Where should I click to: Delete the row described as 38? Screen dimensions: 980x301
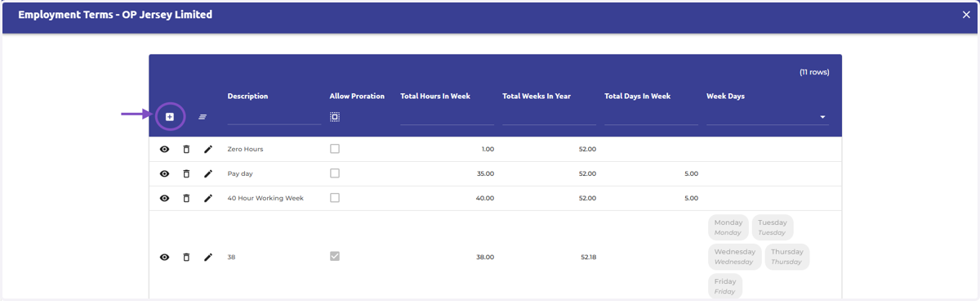coord(186,257)
